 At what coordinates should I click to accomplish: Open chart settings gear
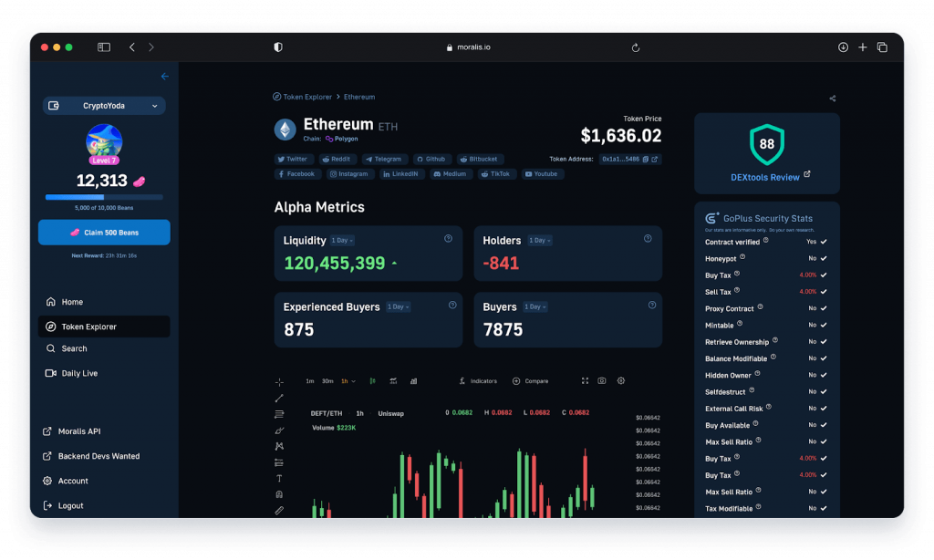coord(620,380)
